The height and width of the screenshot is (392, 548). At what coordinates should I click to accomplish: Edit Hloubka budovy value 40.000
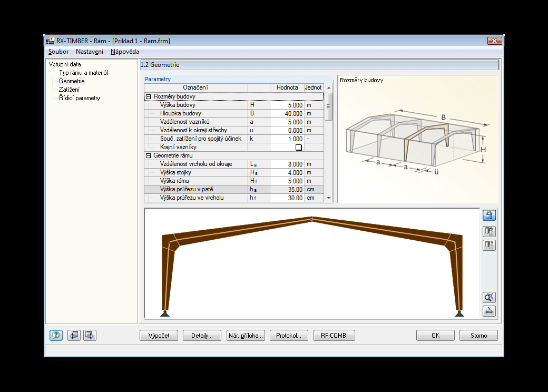[x=287, y=114]
